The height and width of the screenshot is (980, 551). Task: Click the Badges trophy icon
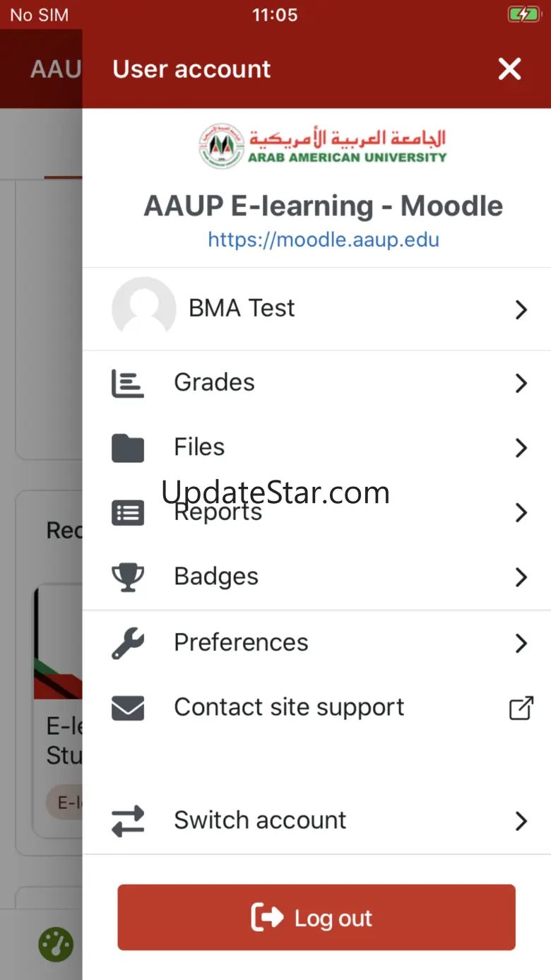[128, 577]
